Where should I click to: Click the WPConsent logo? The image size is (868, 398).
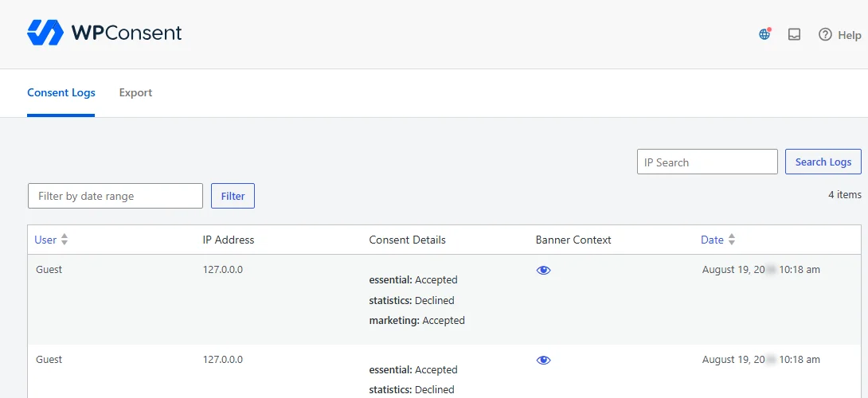click(104, 33)
